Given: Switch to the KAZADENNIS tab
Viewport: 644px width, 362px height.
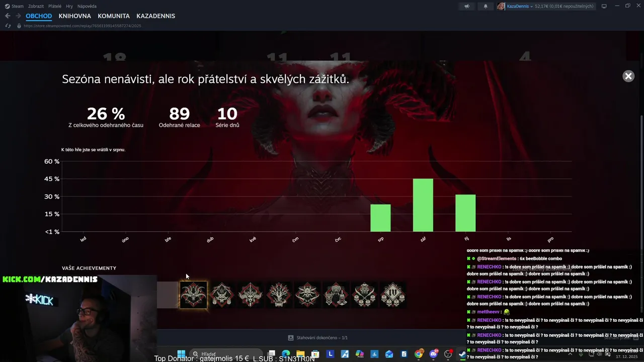Looking at the screenshot, I should [x=155, y=16].
